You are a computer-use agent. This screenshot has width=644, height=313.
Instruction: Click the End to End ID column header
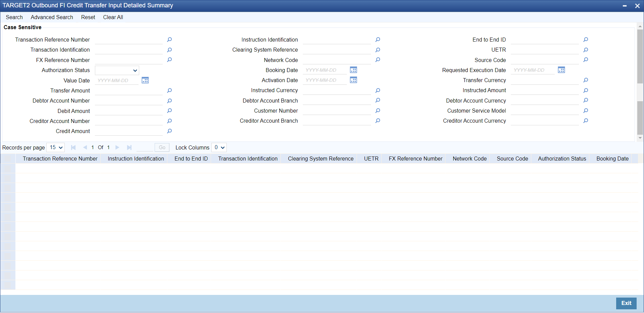click(x=191, y=159)
